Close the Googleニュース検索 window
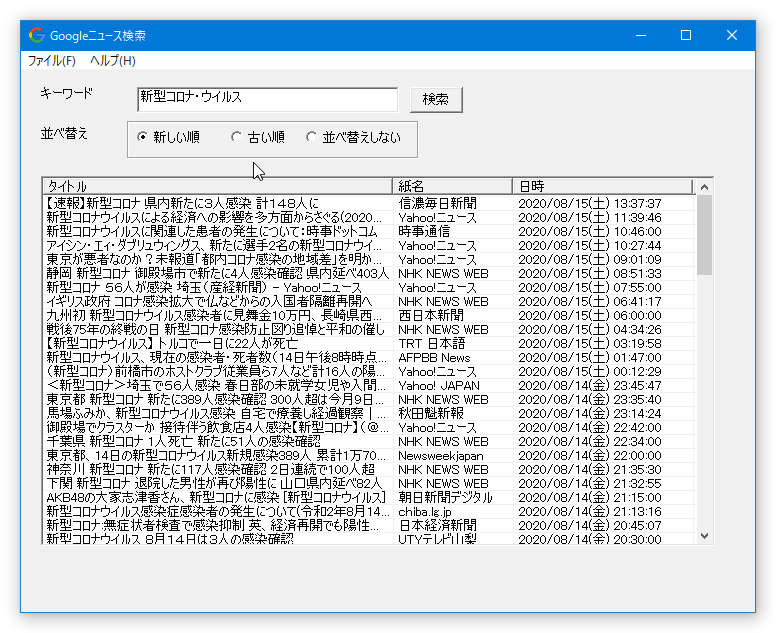The image size is (776, 633). (732, 35)
